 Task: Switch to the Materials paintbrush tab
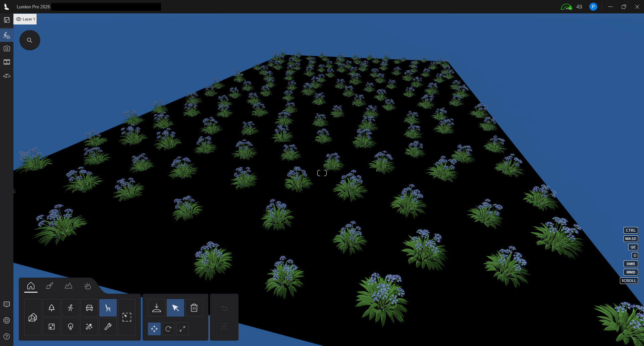tap(50, 286)
